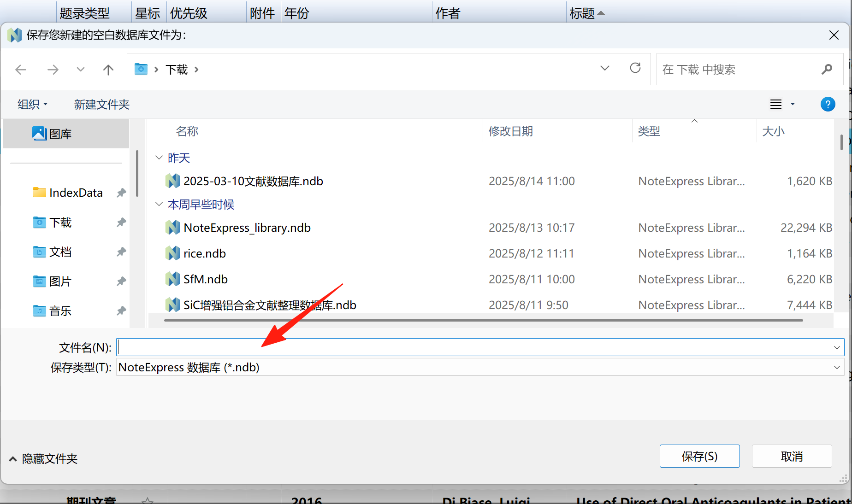The width and height of the screenshot is (852, 504).
Task: Collapse folders with 隐藏文件夹
Action: tap(43, 459)
